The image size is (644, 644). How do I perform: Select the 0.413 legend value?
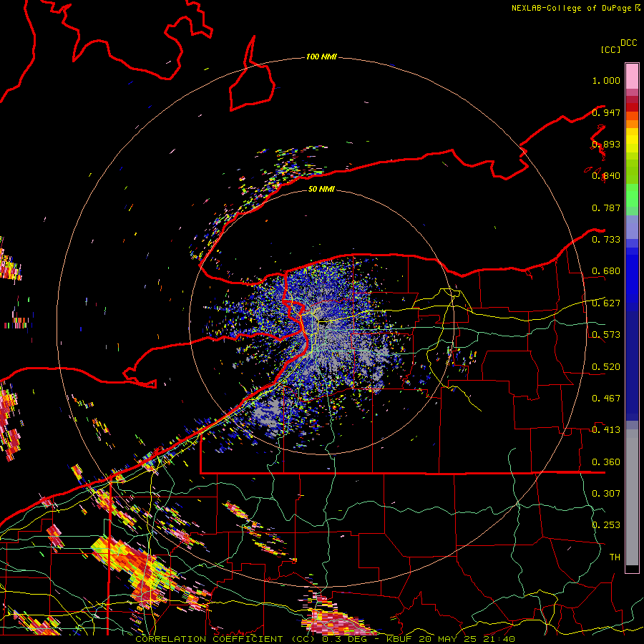(x=606, y=430)
